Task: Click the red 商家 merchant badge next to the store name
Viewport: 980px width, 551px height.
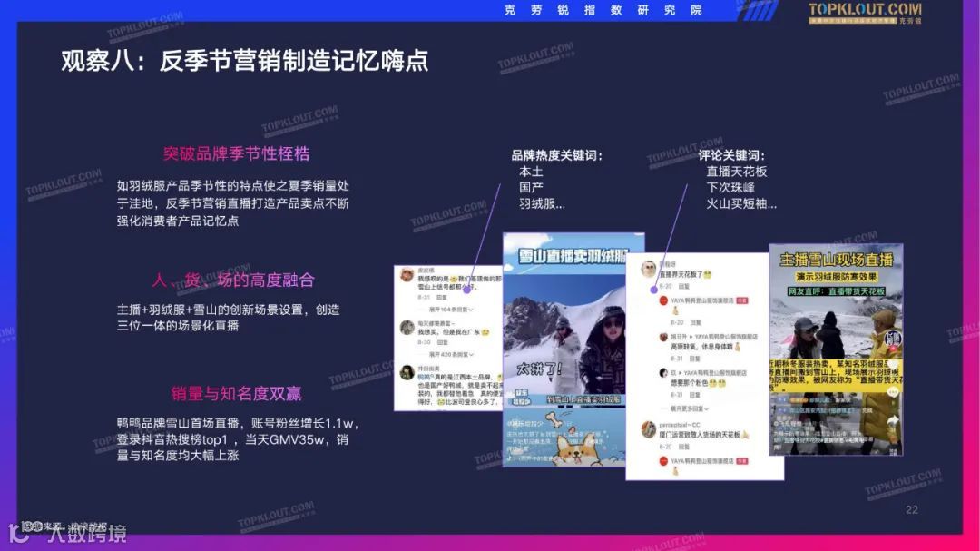Action: tap(742, 300)
